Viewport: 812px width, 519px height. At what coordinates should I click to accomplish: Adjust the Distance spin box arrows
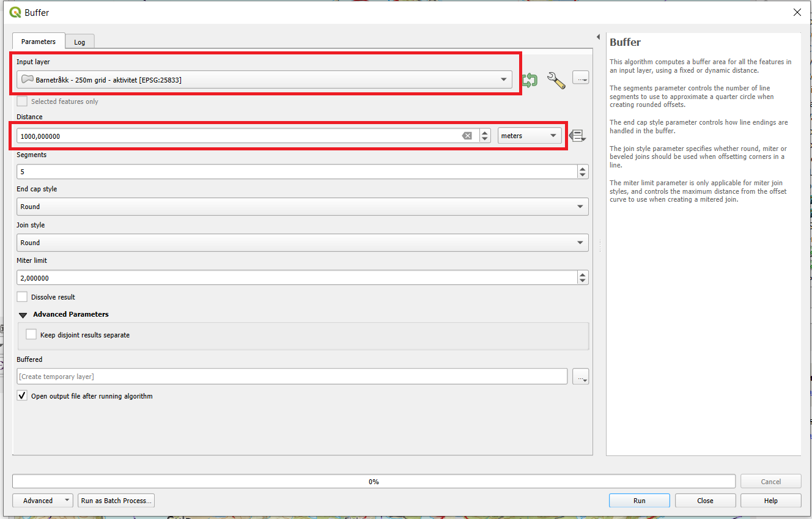tap(485, 136)
